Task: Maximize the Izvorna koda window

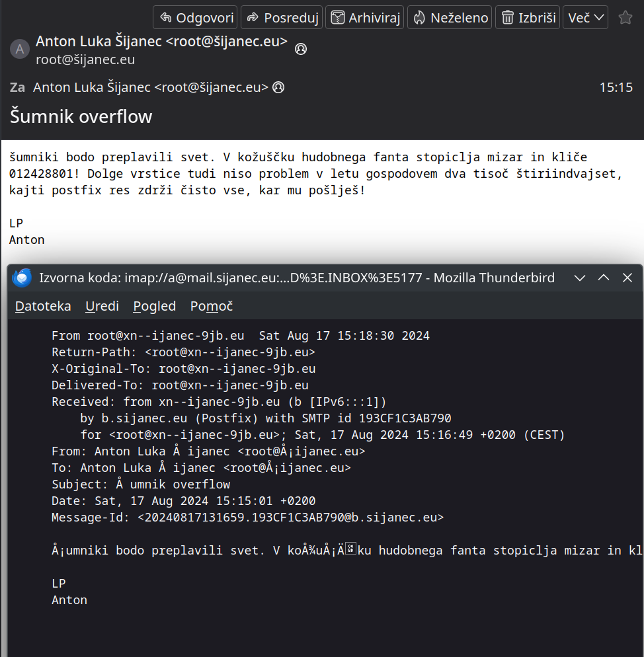Action: tap(604, 278)
